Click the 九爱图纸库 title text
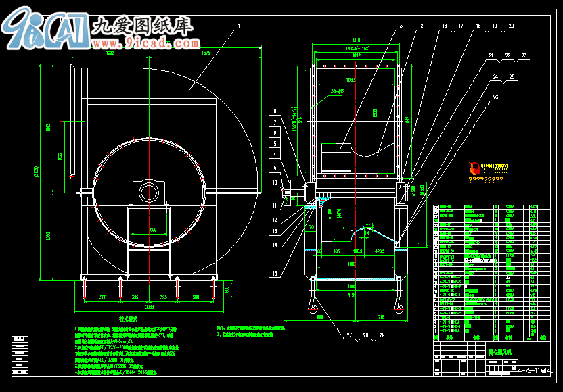Viewport: 563px width, 392px height. pyautogui.click(x=142, y=26)
